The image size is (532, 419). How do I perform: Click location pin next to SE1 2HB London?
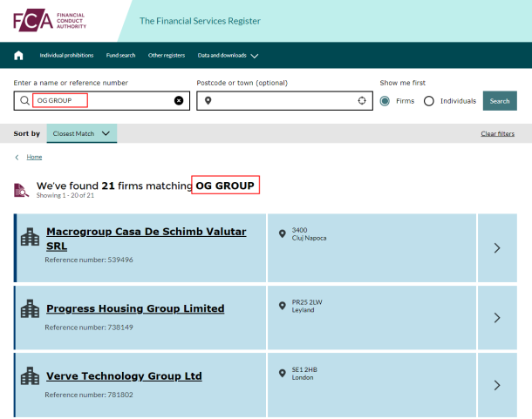pyautogui.click(x=282, y=373)
